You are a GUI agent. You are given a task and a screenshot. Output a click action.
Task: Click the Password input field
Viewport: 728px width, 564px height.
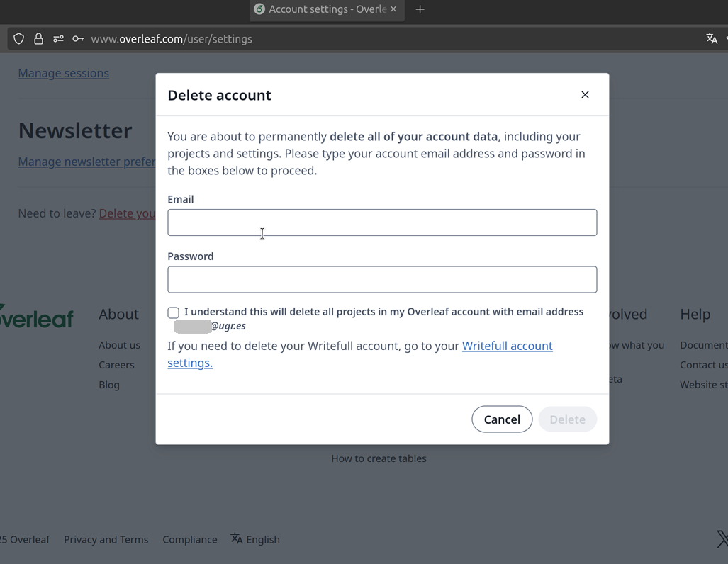pos(382,280)
